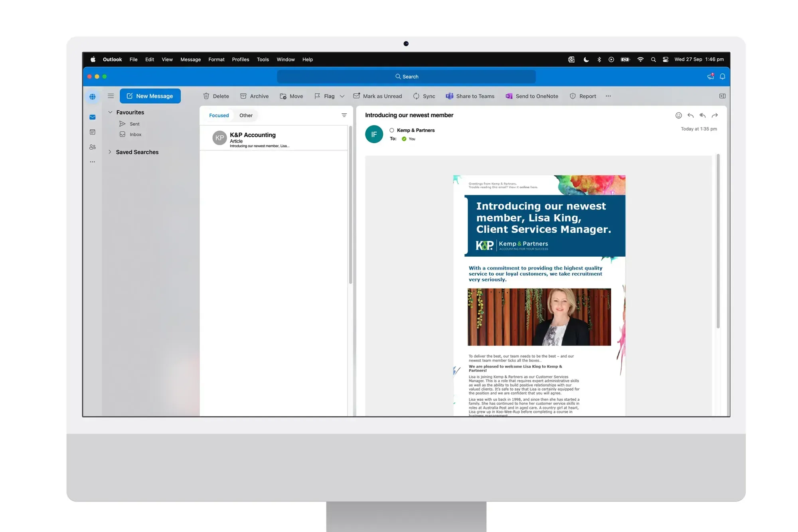Switch to the Other tab
Image resolution: width=798 pixels, height=532 pixels.
click(x=246, y=115)
